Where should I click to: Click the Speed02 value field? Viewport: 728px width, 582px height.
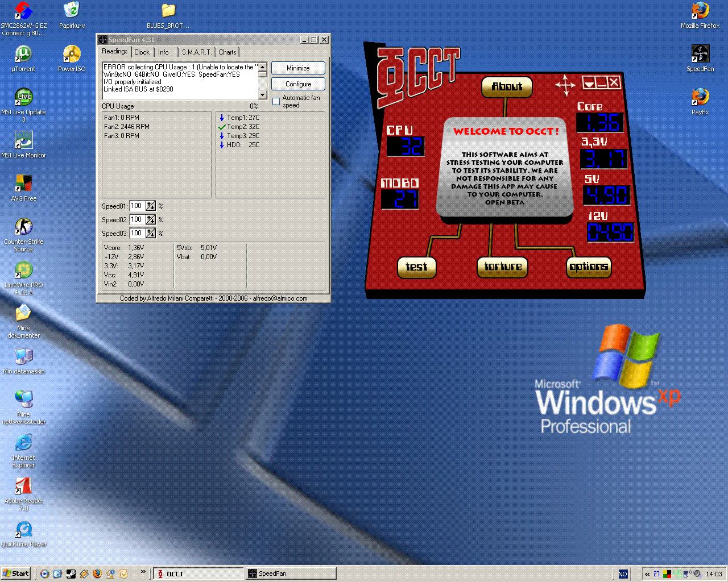(137, 219)
